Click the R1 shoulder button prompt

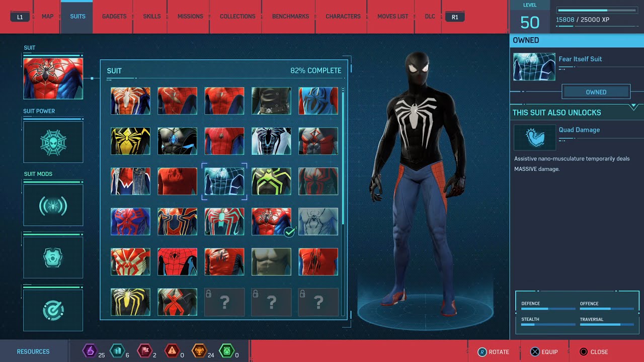pos(455,17)
